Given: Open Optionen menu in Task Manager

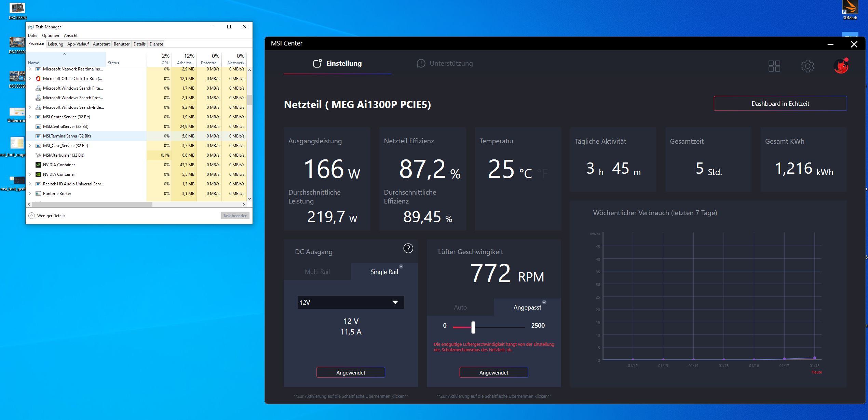Looking at the screenshot, I should pos(51,36).
